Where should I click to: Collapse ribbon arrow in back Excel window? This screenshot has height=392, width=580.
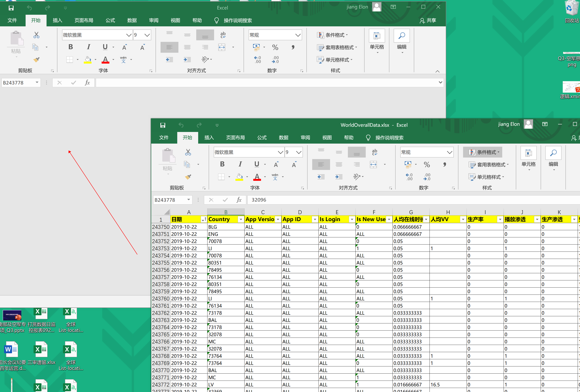pyautogui.click(x=437, y=71)
